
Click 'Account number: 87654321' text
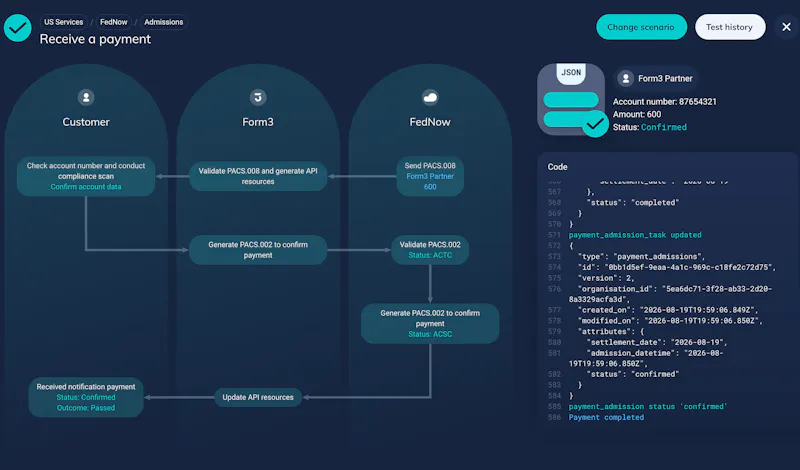664,102
